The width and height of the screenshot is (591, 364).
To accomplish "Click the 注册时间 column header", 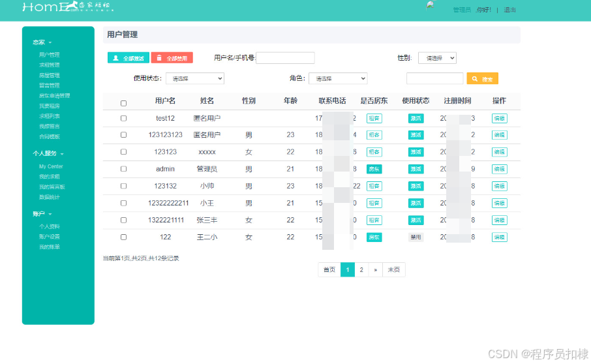I will (457, 100).
